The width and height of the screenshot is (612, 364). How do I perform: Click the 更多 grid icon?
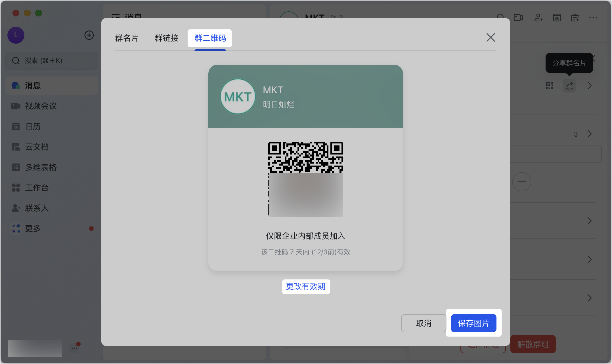(x=16, y=228)
